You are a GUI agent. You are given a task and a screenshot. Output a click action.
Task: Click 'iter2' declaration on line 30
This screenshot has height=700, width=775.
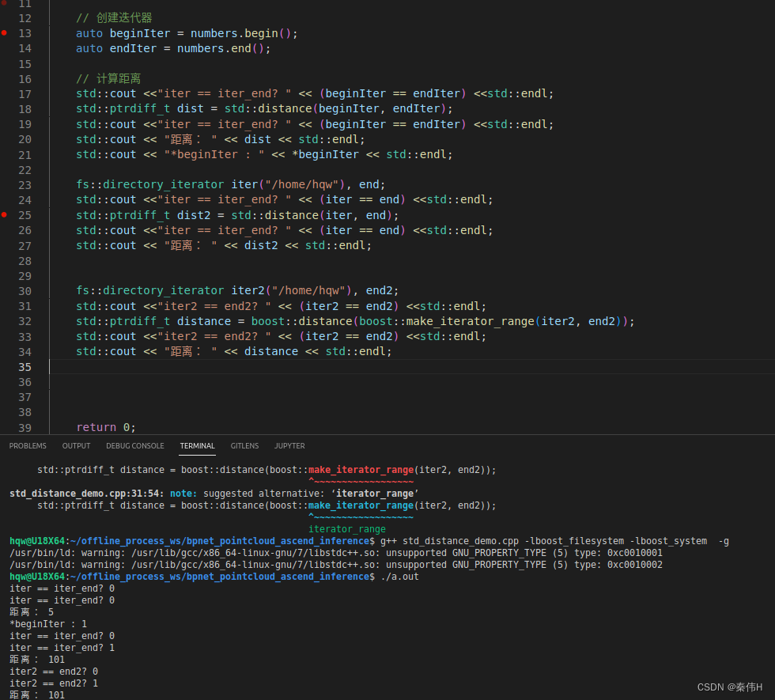(248, 290)
